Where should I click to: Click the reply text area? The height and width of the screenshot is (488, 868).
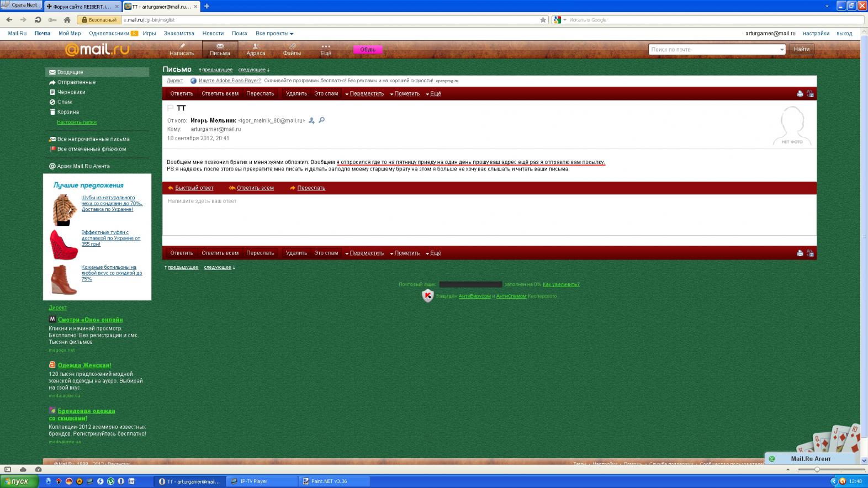point(489,215)
